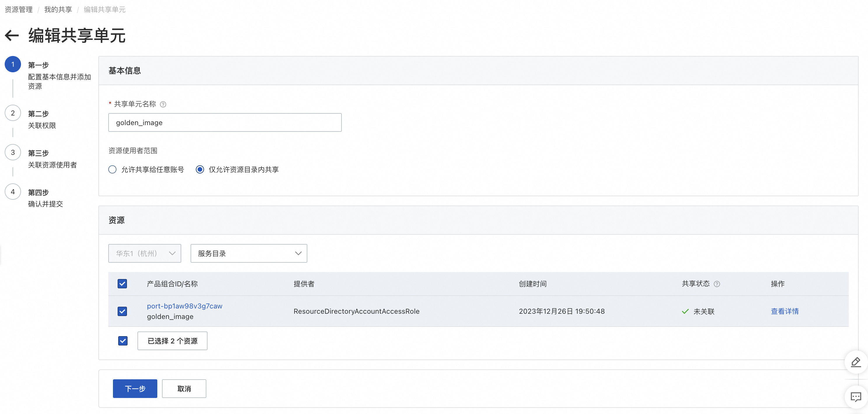Click step 3 circle icon

[x=13, y=152]
